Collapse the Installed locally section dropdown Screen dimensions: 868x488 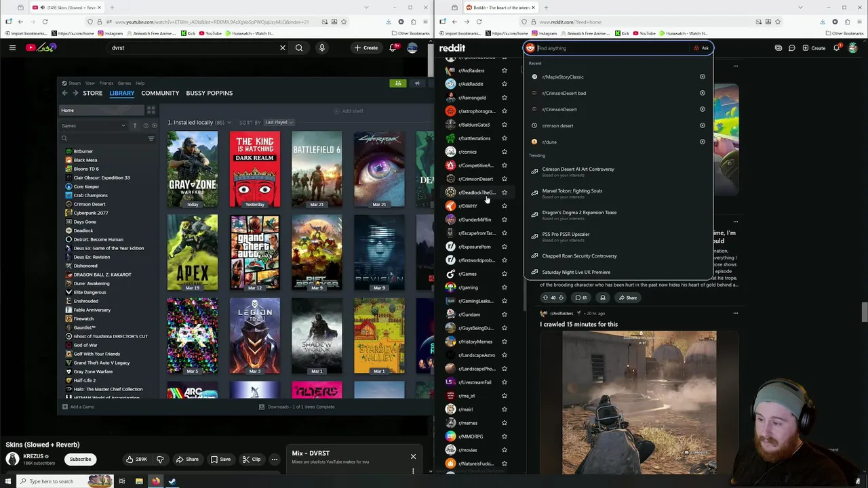[x=229, y=123]
